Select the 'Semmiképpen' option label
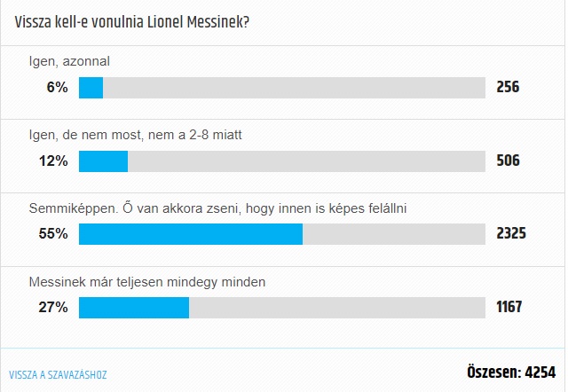Viewport: 568px width, 392px height. pos(217,208)
